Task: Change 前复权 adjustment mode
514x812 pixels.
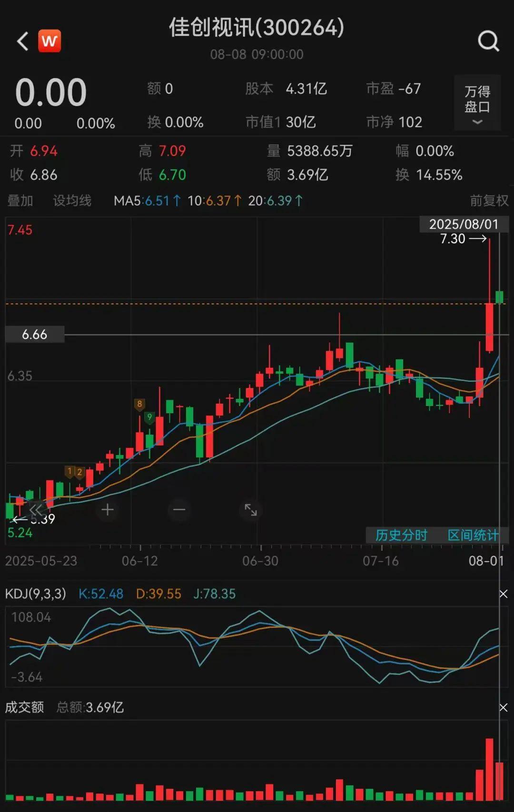Action: pos(489,201)
